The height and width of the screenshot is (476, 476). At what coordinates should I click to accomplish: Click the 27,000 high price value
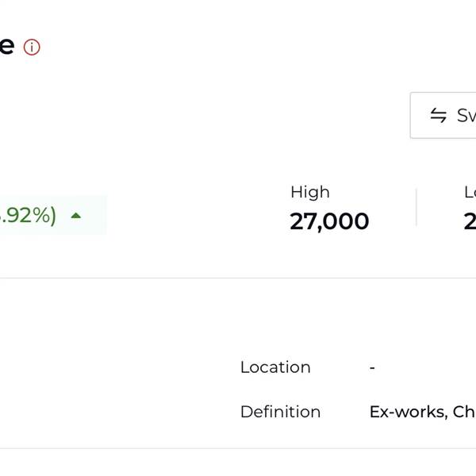click(x=329, y=221)
